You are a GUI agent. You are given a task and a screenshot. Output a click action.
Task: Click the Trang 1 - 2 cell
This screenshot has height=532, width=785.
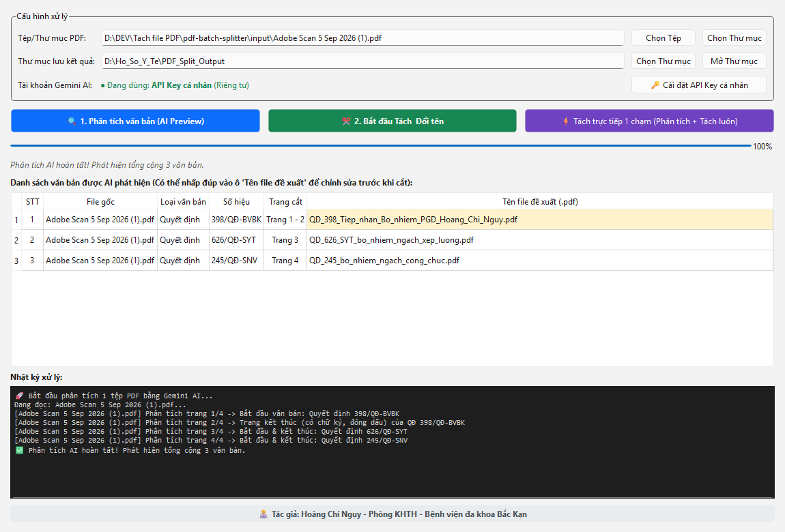[x=285, y=220]
